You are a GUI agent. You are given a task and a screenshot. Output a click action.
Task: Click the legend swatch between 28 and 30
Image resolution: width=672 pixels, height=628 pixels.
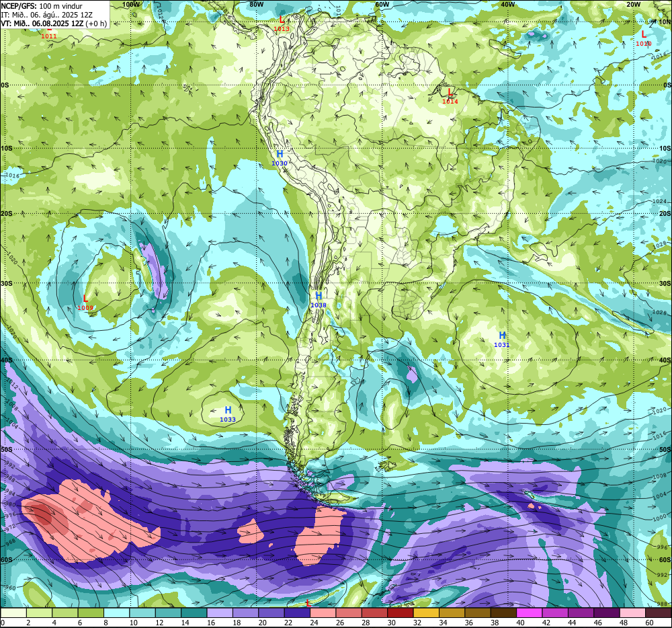(374, 613)
